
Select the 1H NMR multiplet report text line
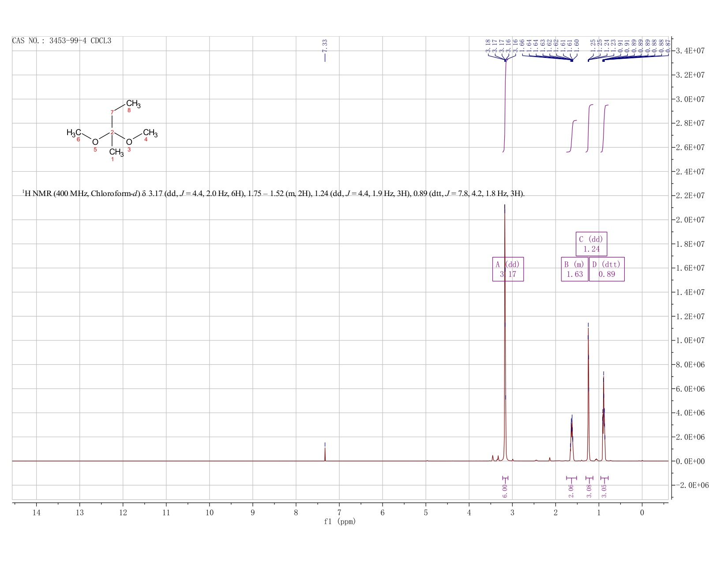274,193
